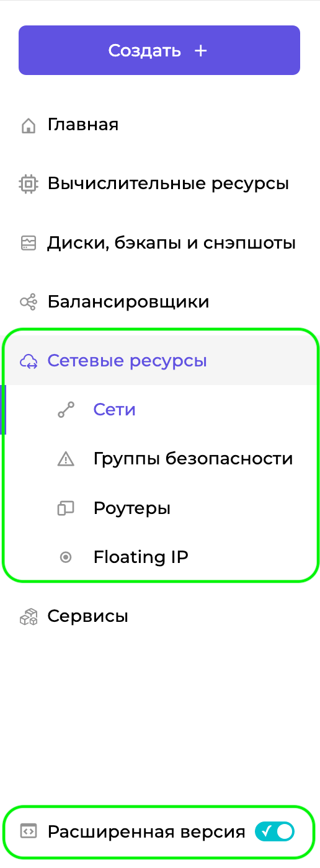Go to Роутеры in network resources

coord(132,508)
